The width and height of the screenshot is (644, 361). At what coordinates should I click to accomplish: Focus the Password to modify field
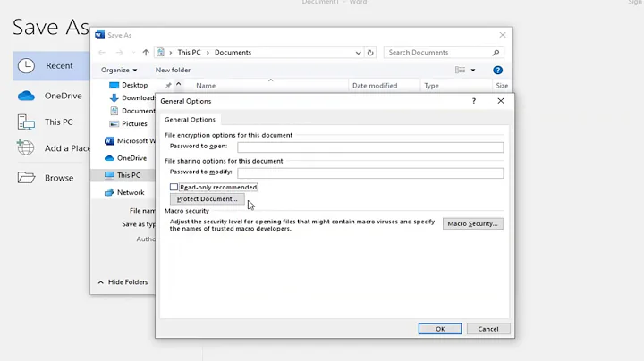click(x=370, y=173)
